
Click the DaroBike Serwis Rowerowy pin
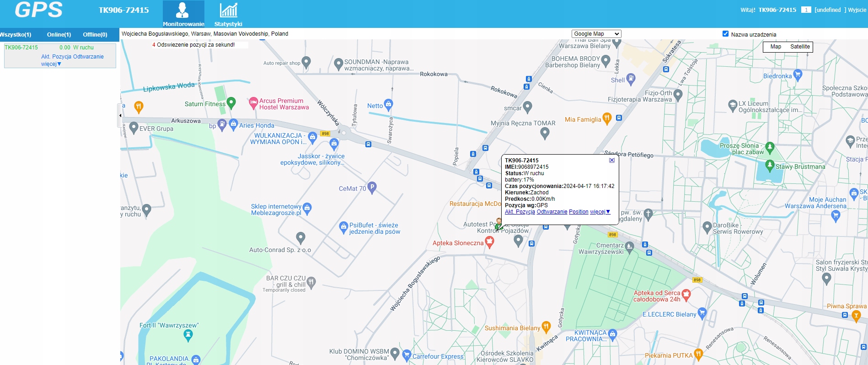click(x=708, y=227)
